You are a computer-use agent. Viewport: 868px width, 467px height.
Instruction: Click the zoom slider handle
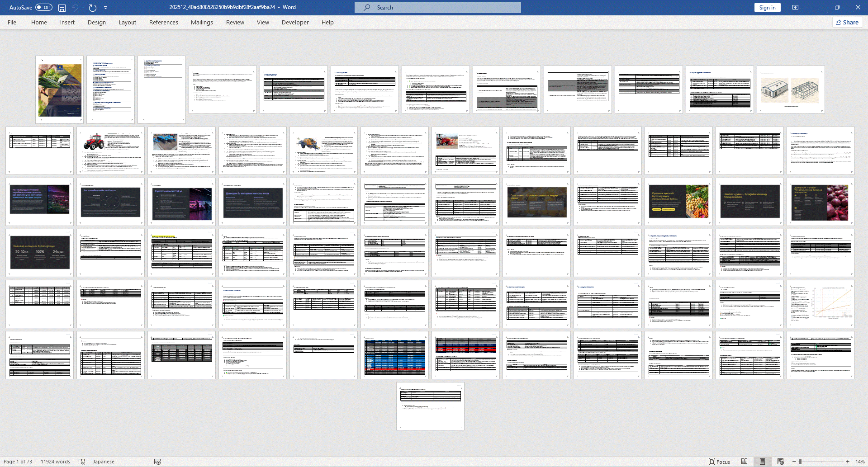[800, 462]
